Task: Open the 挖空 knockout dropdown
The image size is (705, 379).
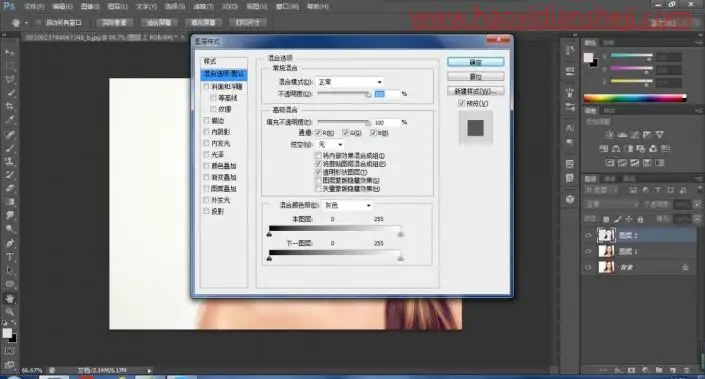Action: point(330,144)
